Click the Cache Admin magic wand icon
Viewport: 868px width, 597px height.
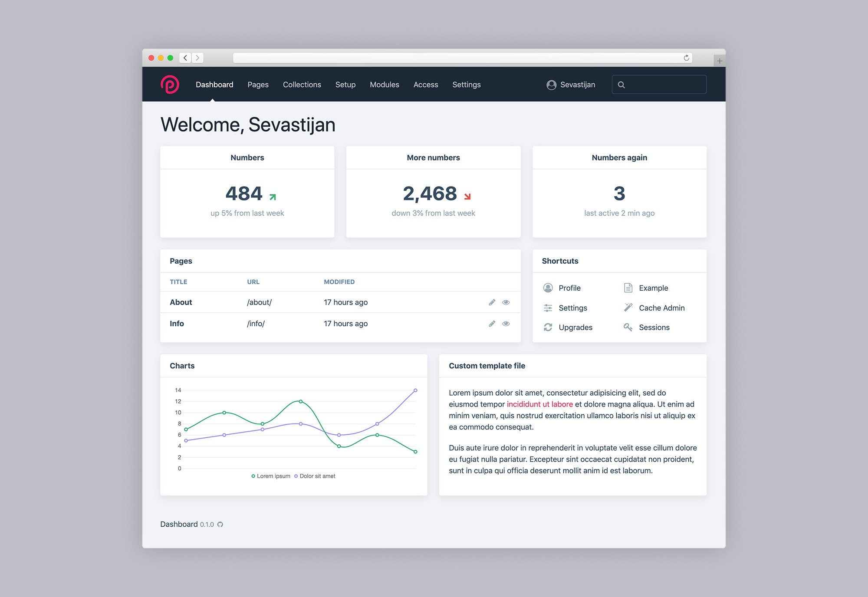[x=628, y=308]
